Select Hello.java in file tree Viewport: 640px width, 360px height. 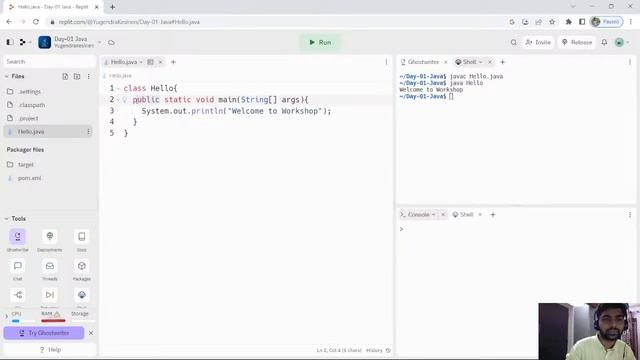point(48,131)
